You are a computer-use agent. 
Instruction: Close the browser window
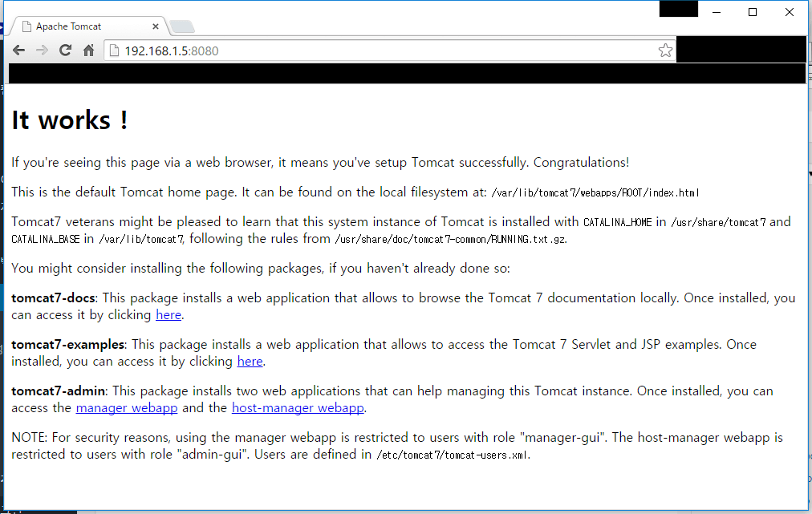coord(790,12)
